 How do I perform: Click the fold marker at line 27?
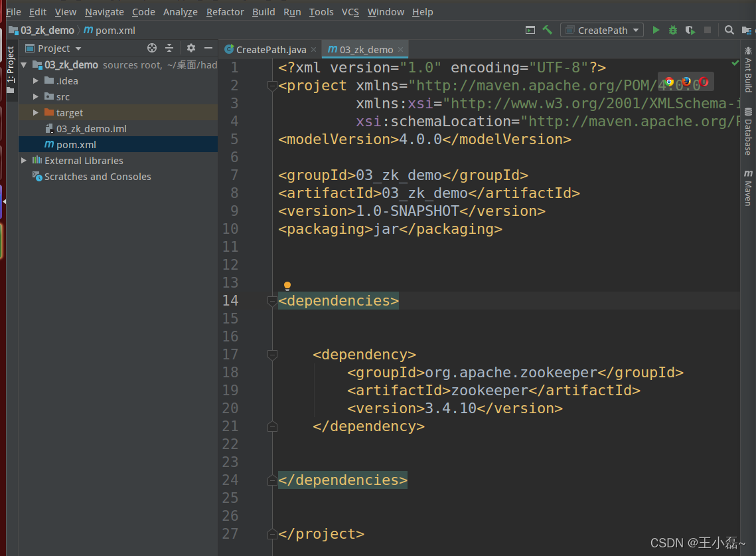(x=272, y=534)
